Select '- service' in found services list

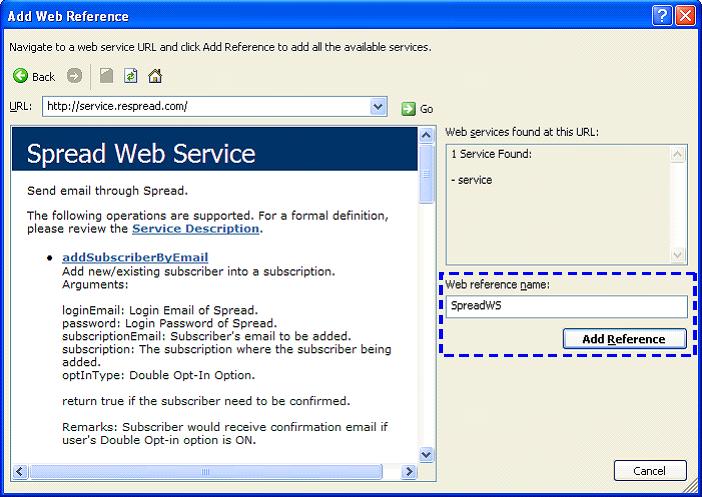click(471, 180)
